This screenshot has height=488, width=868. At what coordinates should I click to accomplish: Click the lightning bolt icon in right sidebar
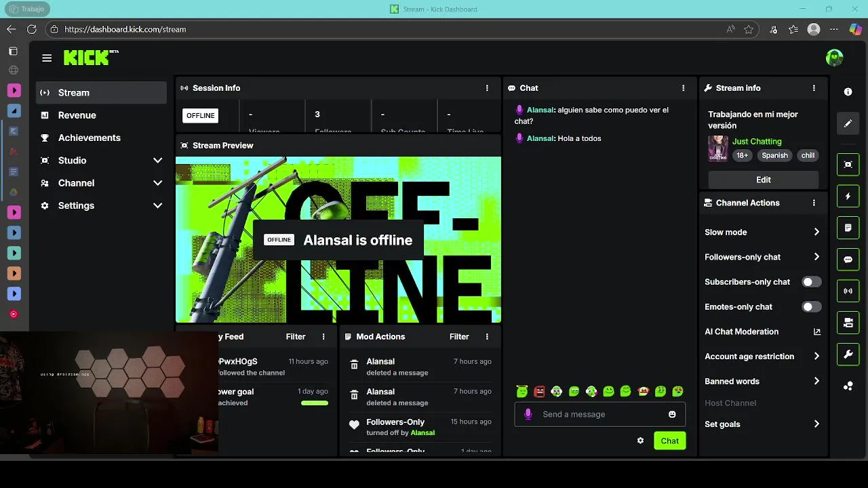848,197
